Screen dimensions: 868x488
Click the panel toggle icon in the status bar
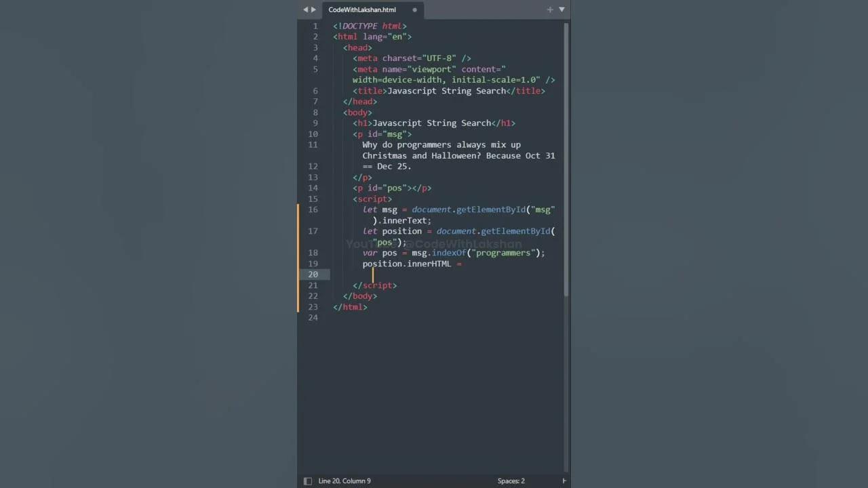308,481
